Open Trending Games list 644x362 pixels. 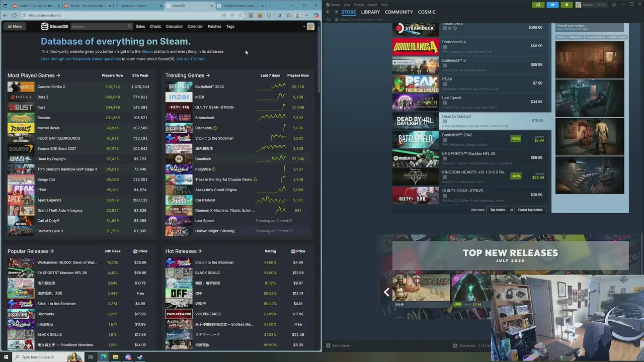tap(188, 75)
